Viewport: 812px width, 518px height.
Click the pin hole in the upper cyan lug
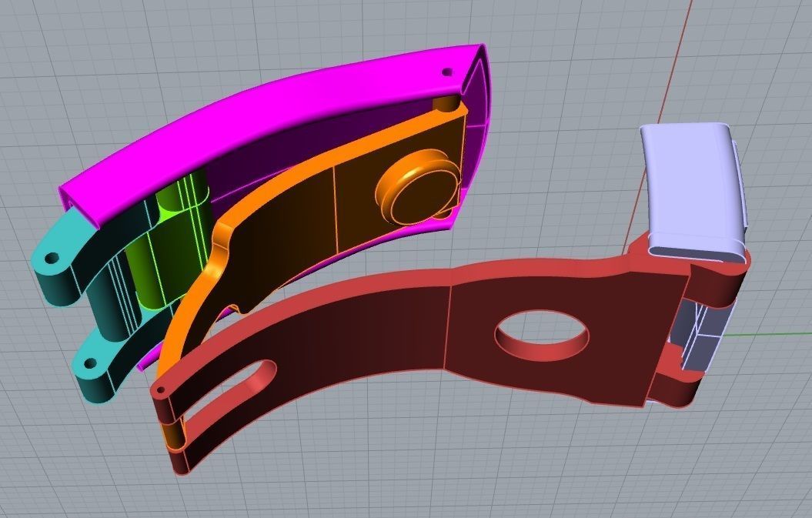[x=52, y=257]
